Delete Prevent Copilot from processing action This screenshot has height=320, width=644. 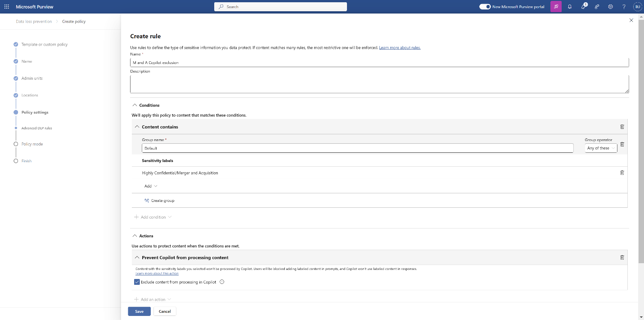[x=622, y=257]
